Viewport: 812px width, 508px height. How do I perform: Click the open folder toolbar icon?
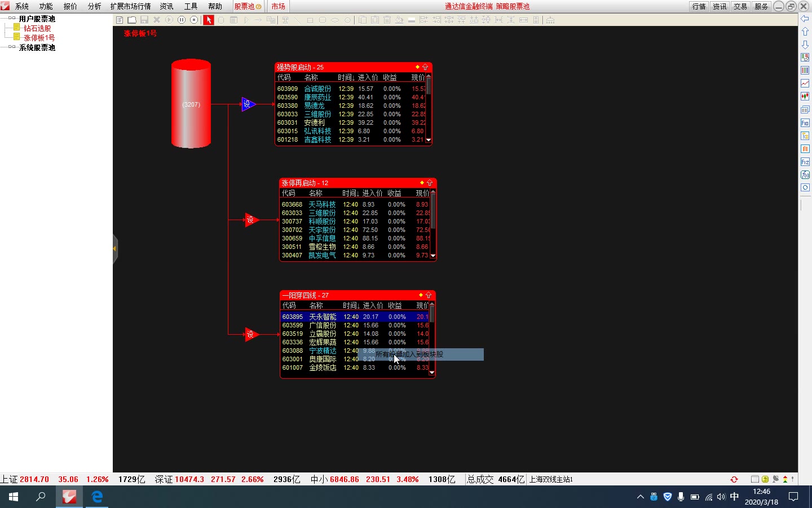(x=132, y=20)
